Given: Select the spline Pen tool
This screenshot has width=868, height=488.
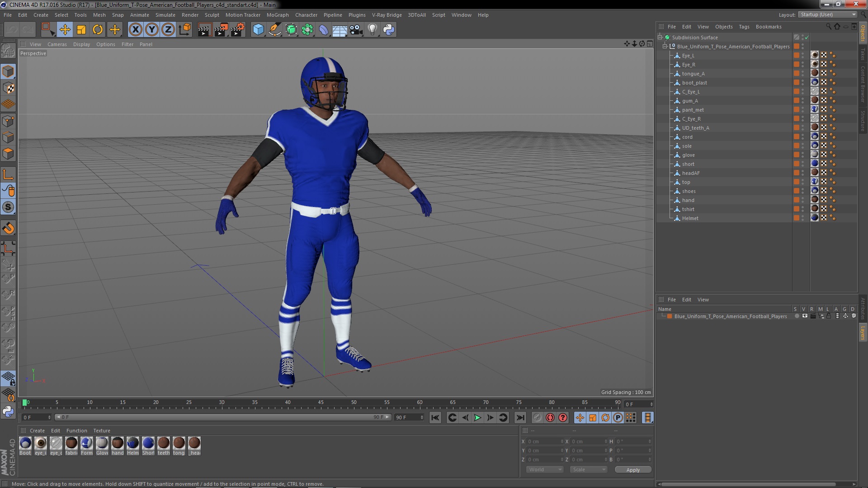Looking at the screenshot, I should pos(274,30).
